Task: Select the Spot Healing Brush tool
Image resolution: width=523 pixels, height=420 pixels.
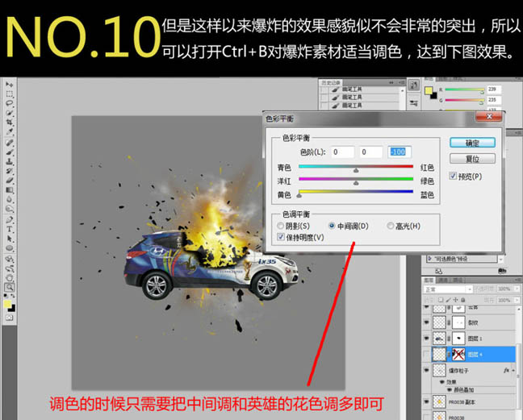Action: (10, 143)
